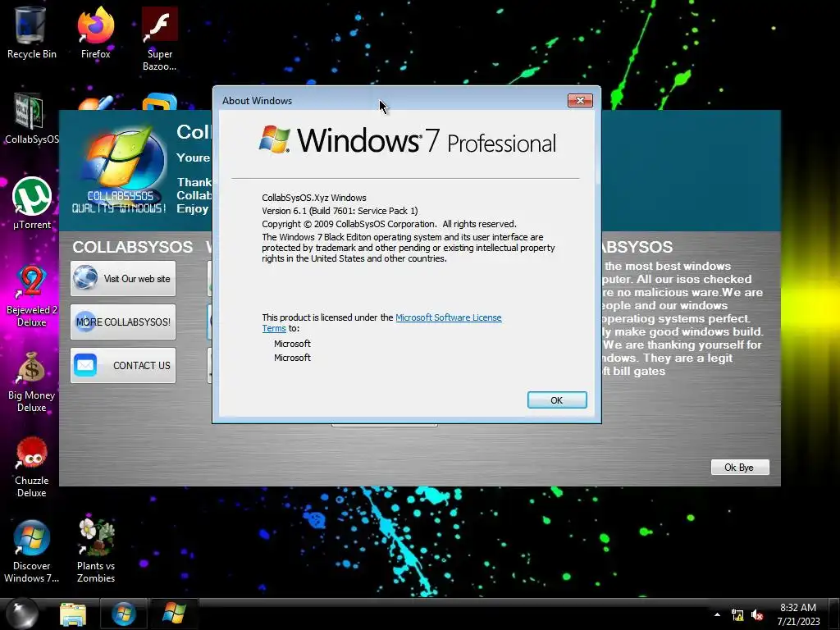The height and width of the screenshot is (630, 840).
Task: Open the taskbar clock and date
Action: coord(798,614)
